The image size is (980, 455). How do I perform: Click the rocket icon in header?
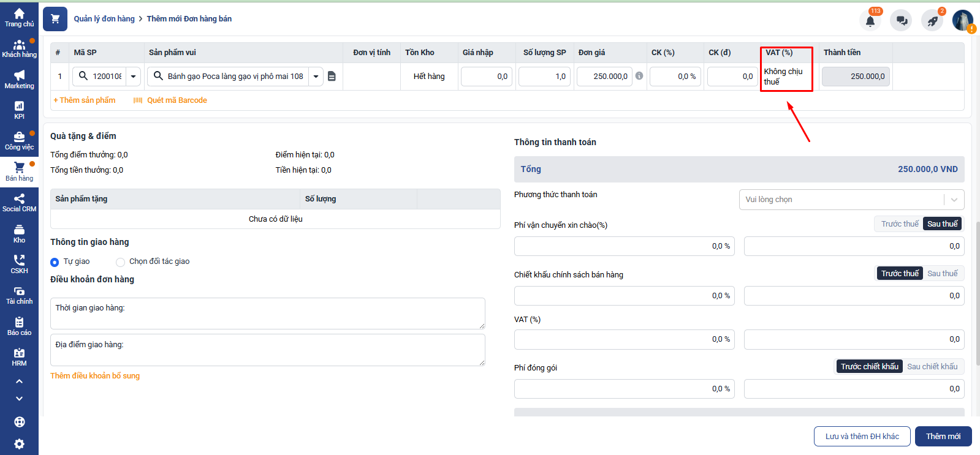pos(932,21)
